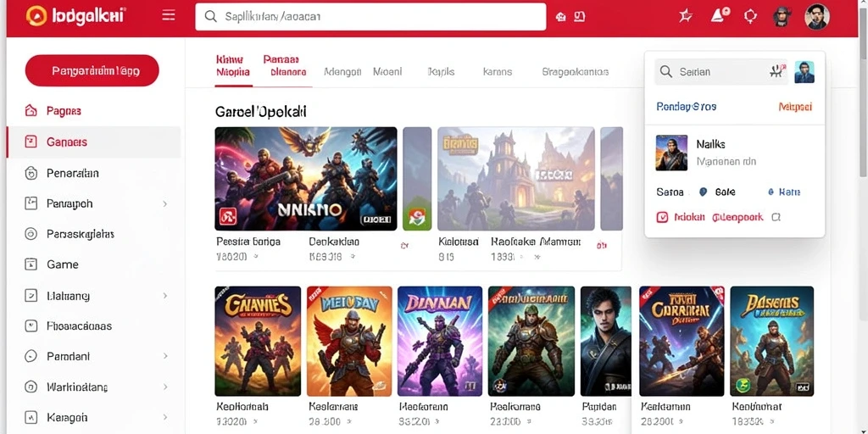Open the DINNAN purple game card
Screen dimensions: 868x434
440,341
